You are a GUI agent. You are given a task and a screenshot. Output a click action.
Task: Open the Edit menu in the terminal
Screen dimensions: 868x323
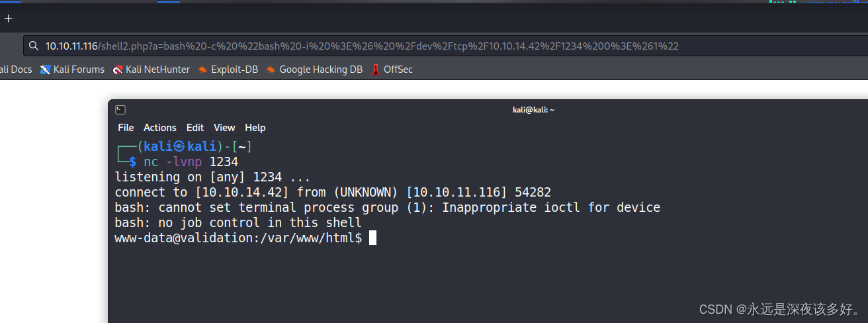click(195, 128)
